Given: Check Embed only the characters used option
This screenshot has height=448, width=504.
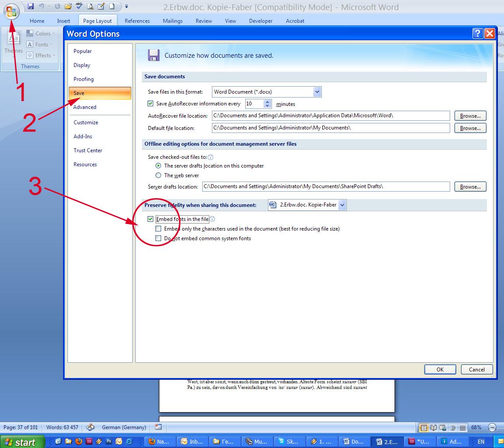Looking at the screenshot, I should [x=158, y=229].
